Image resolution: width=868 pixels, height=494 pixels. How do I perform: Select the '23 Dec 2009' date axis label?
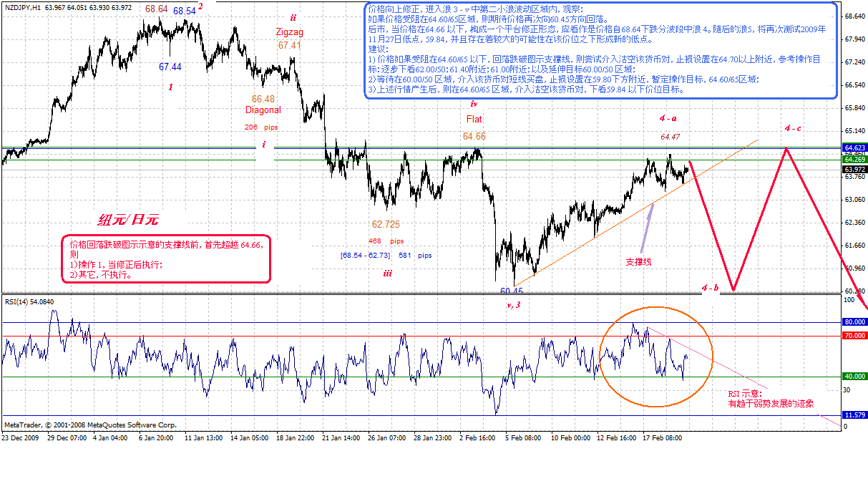click(21, 437)
